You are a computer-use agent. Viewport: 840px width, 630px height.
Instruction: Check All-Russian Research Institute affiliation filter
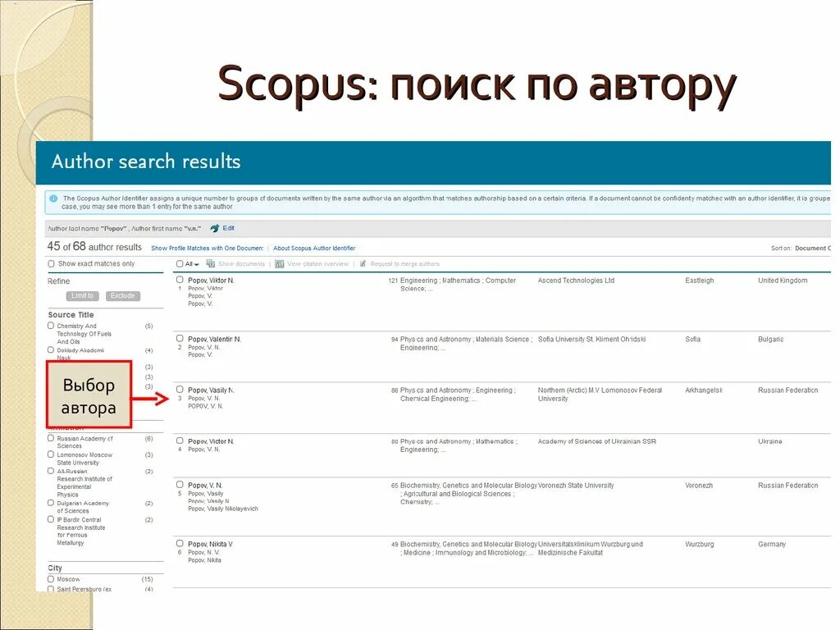tap(51, 471)
